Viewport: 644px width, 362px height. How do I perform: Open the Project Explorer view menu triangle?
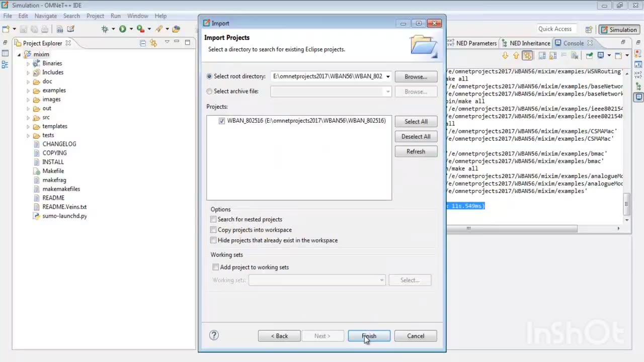[x=167, y=43]
